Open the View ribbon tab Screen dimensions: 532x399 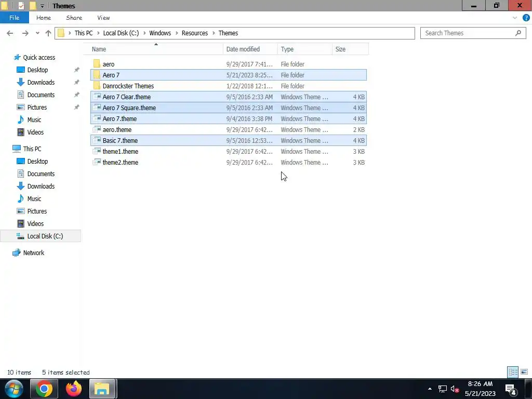click(x=103, y=18)
